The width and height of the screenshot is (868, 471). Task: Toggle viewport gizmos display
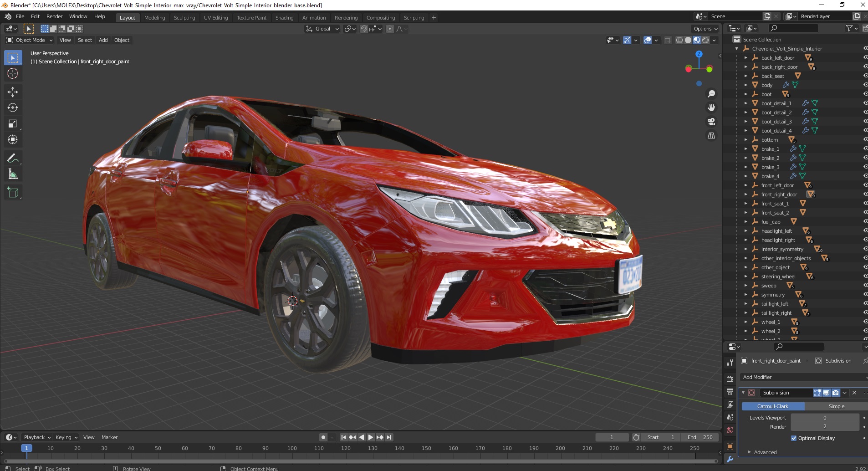click(x=627, y=40)
